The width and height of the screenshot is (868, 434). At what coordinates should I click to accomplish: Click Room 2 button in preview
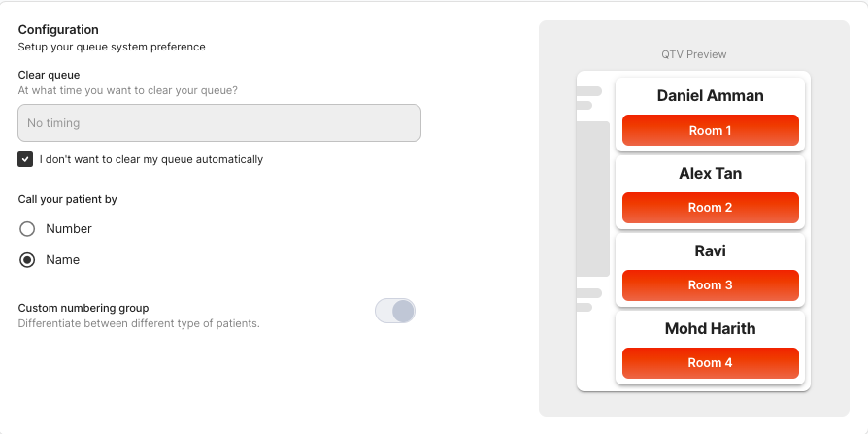tap(711, 208)
